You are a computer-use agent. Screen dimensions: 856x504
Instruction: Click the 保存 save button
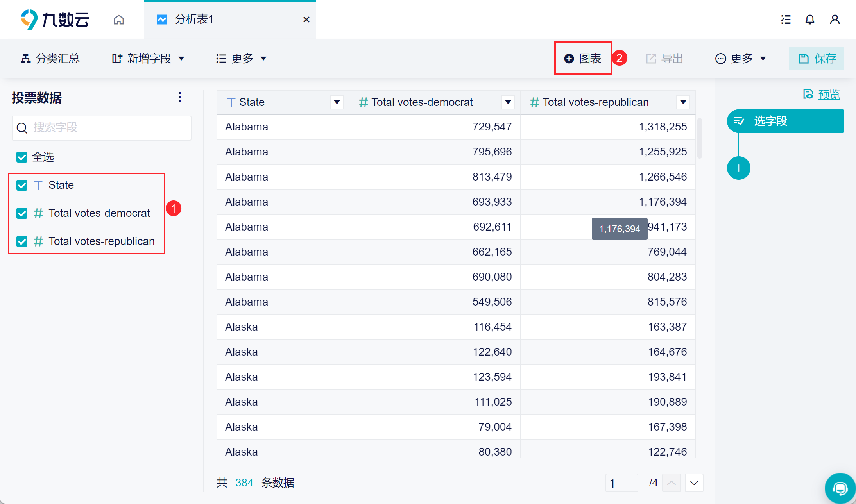tap(817, 59)
